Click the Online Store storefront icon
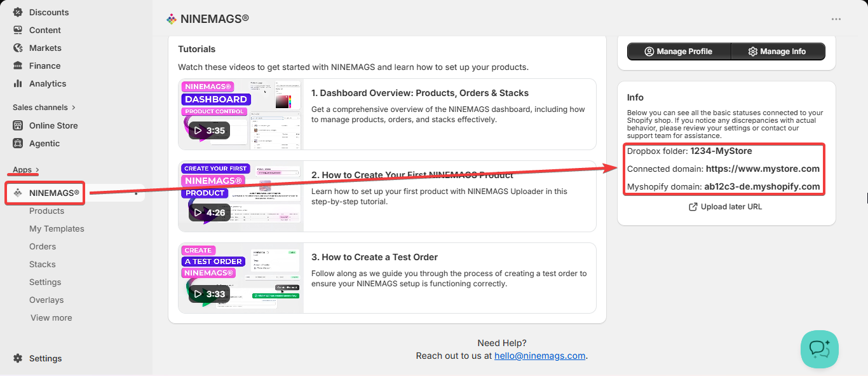The width and height of the screenshot is (868, 376). pyautogui.click(x=18, y=125)
